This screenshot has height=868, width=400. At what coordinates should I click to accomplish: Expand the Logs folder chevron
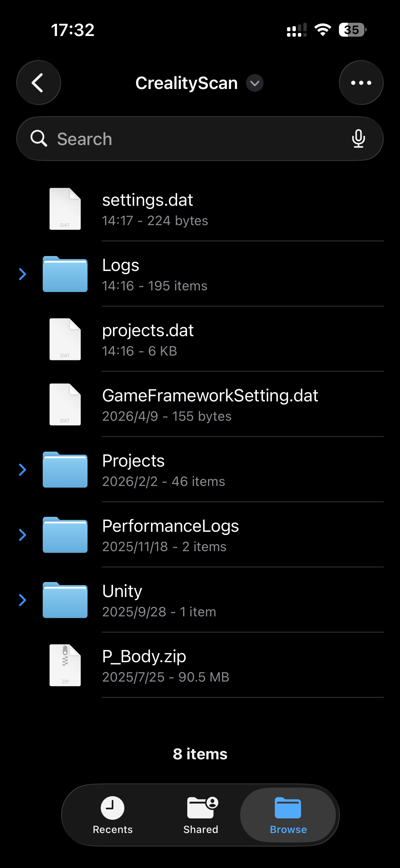pos(23,274)
